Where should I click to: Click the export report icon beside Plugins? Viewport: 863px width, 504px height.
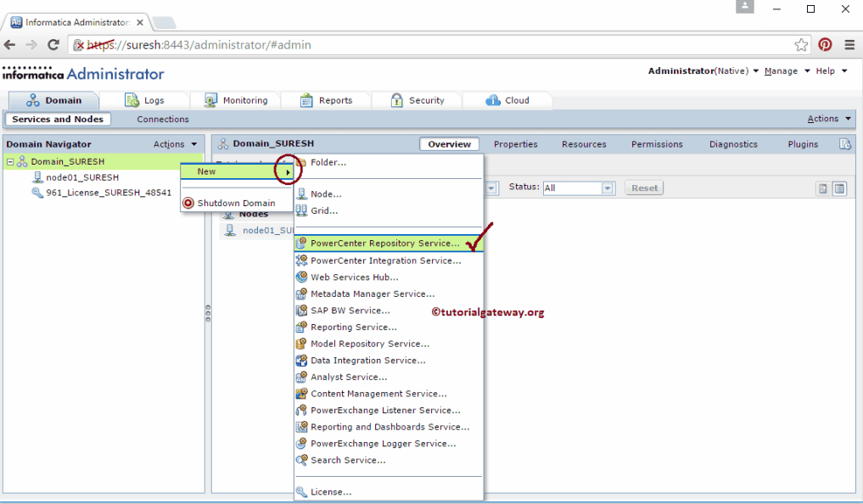point(845,143)
